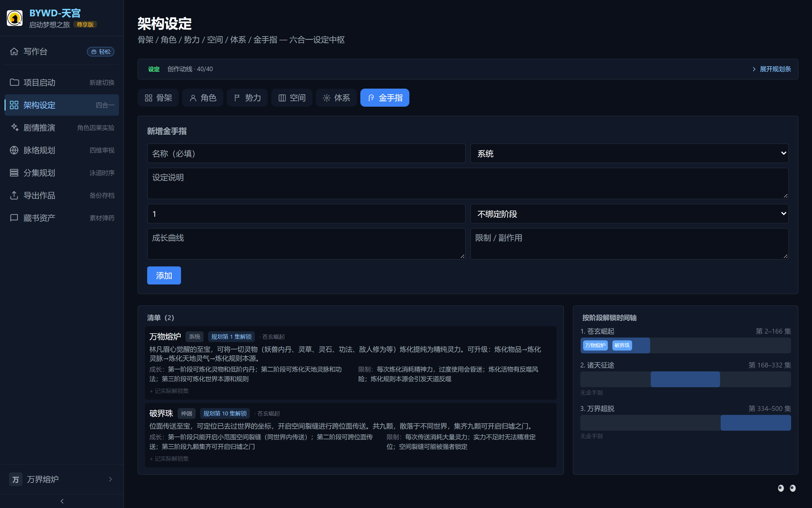Expand the 展开规划条 planning bar

[x=771, y=69]
